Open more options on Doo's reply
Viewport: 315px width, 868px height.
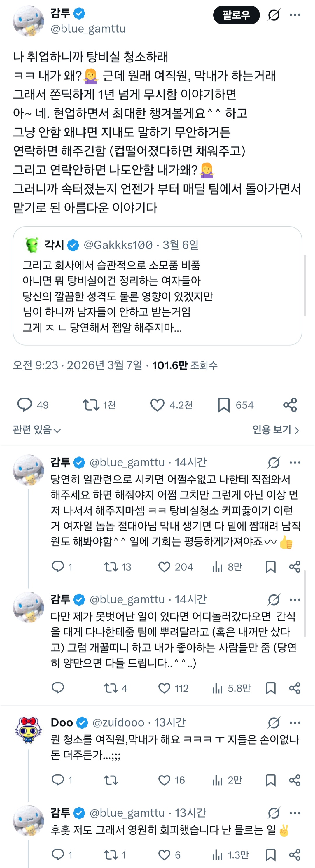[x=295, y=722]
